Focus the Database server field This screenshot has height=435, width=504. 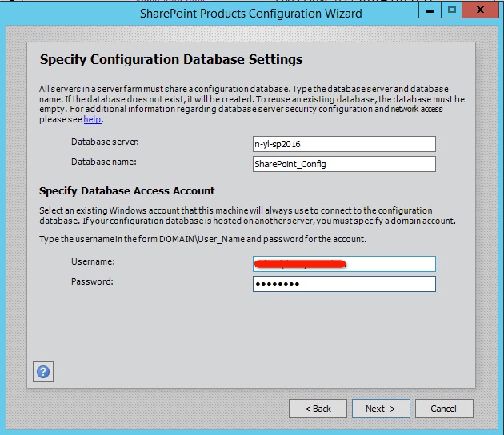[344, 144]
